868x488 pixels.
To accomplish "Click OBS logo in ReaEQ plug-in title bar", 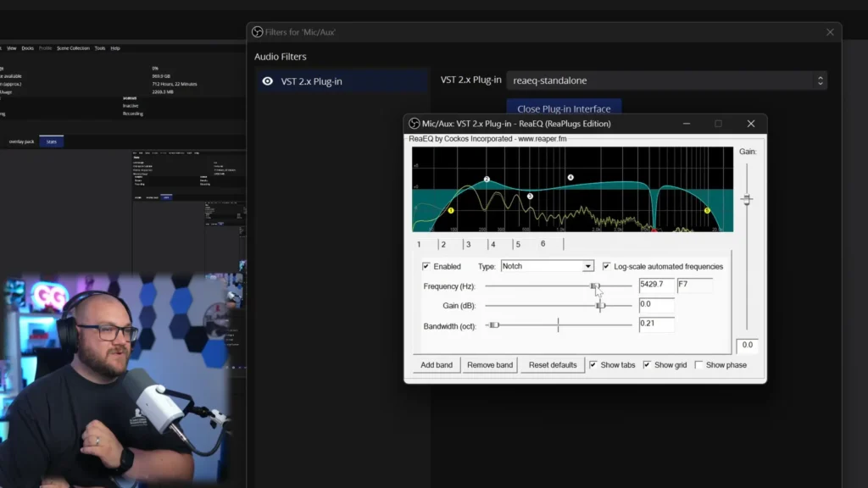I will (414, 124).
